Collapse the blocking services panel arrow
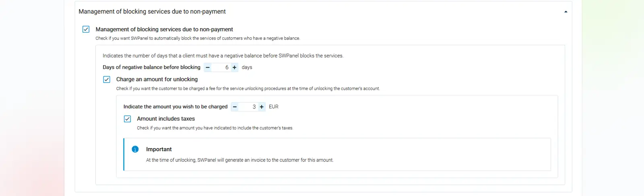The height and width of the screenshot is (196, 644). tap(566, 12)
